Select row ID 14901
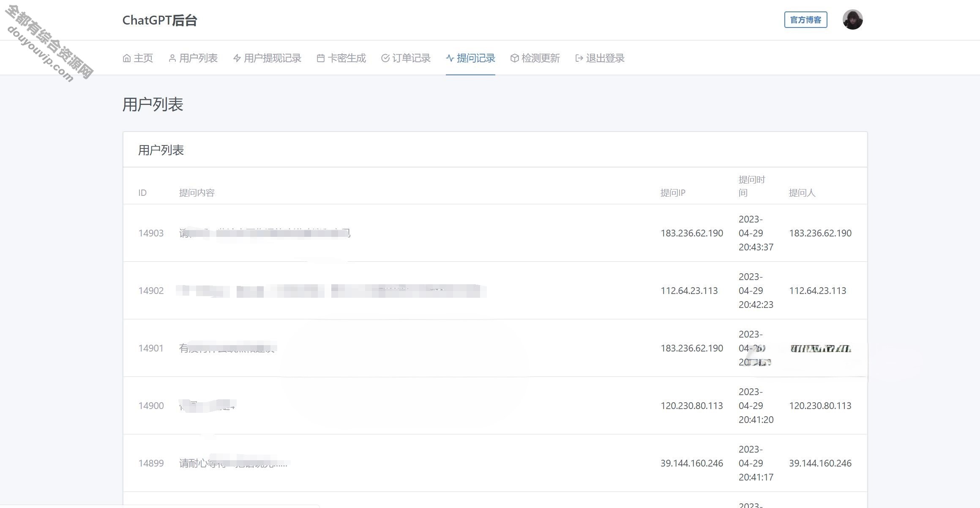Screen dimensions: 980x508 (151, 348)
